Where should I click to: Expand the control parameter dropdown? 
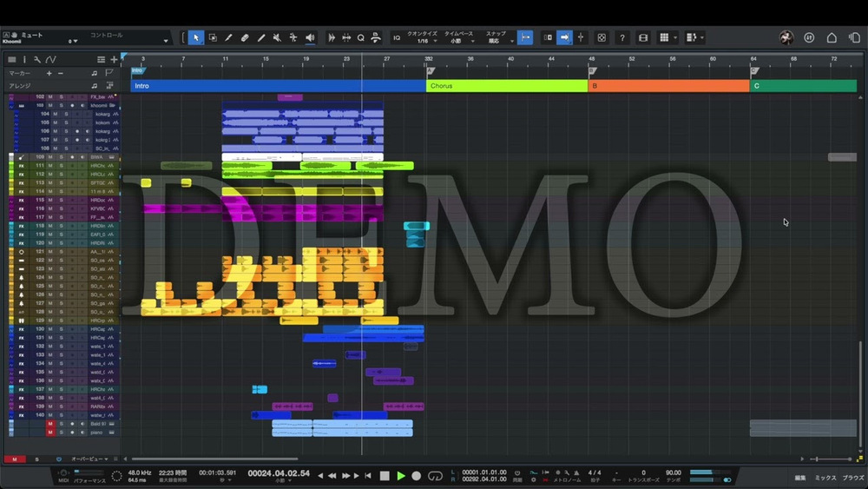coord(166,41)
